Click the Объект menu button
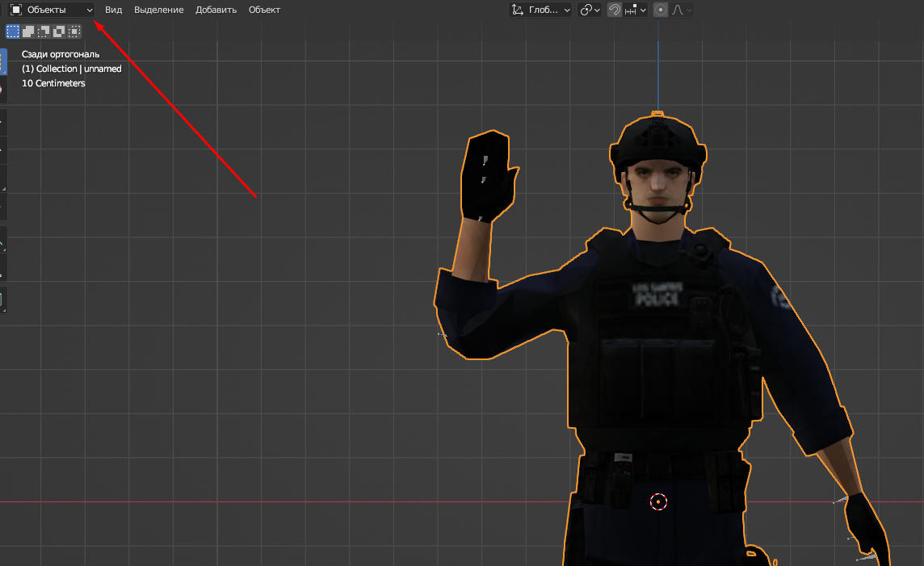The height and width of the screenshot is (566, 924). (x=264, y=10)
